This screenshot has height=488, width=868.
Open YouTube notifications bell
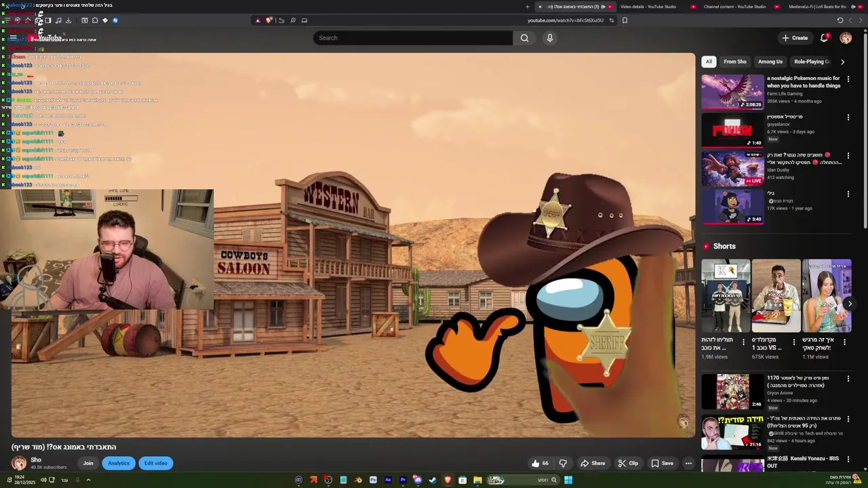[x=824, y=38]
